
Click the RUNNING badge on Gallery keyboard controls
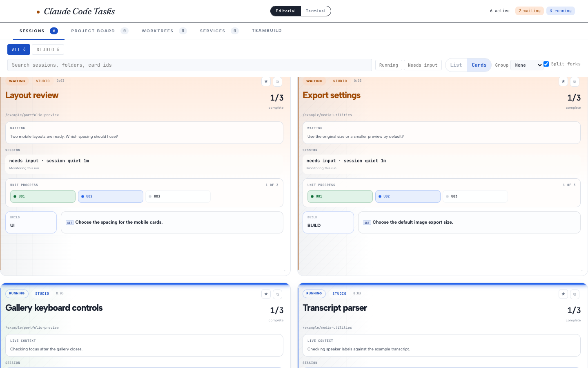coord(17,294)
